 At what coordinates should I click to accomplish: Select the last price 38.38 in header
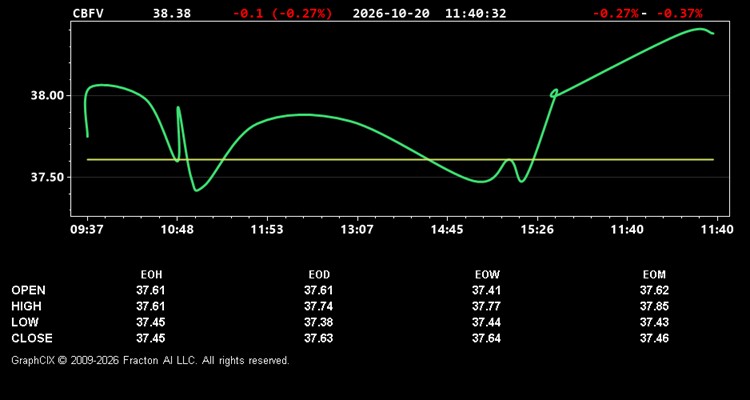171,13
